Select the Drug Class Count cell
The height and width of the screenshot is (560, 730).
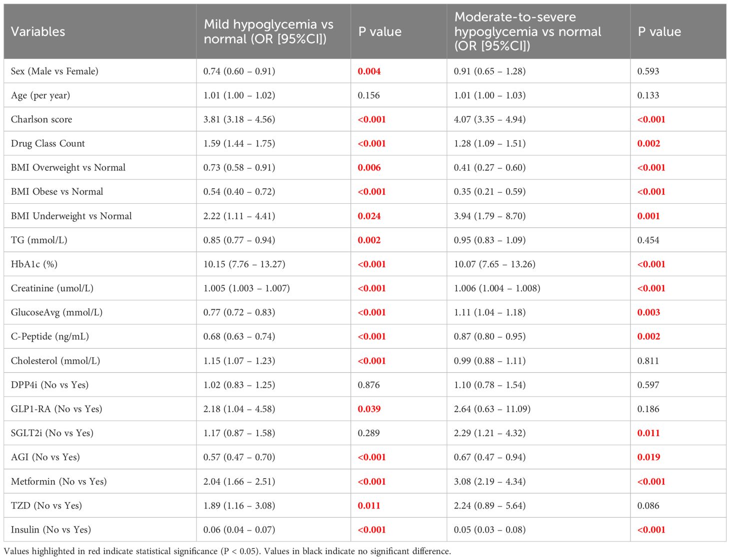click(48, 143)
